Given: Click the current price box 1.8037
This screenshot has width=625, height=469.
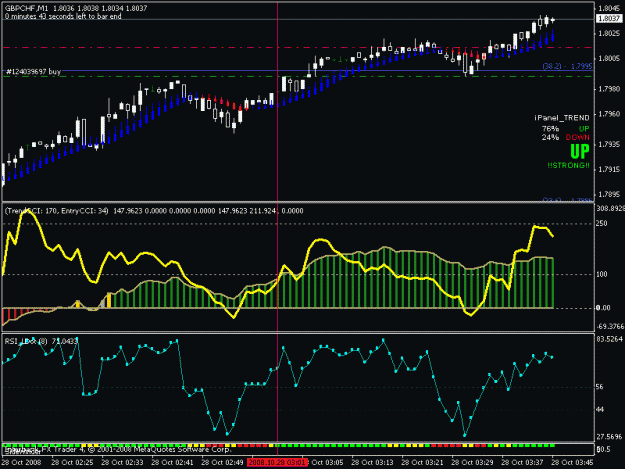Looking at the screenshot, I should [609, 18].
